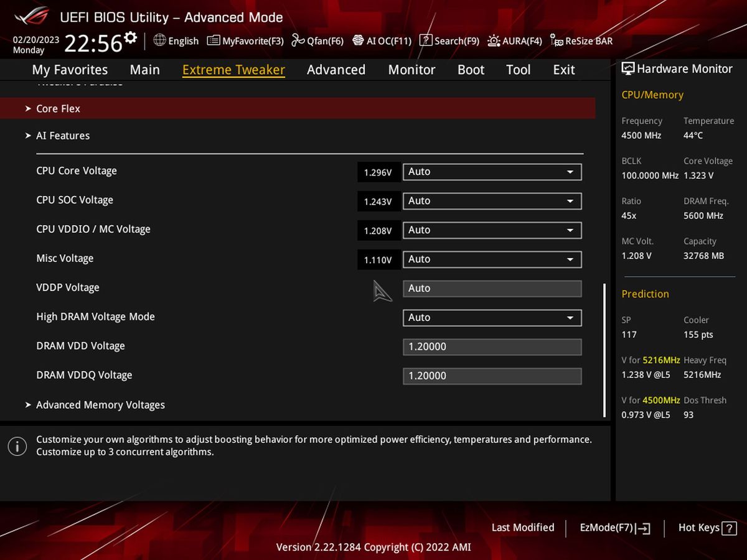
Task: Open MyFavorite(F3) list icon
Action: coord(214,40)
